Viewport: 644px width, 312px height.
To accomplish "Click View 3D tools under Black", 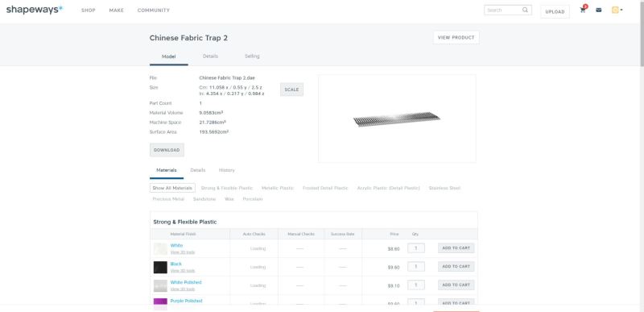I will click(183, 271).
